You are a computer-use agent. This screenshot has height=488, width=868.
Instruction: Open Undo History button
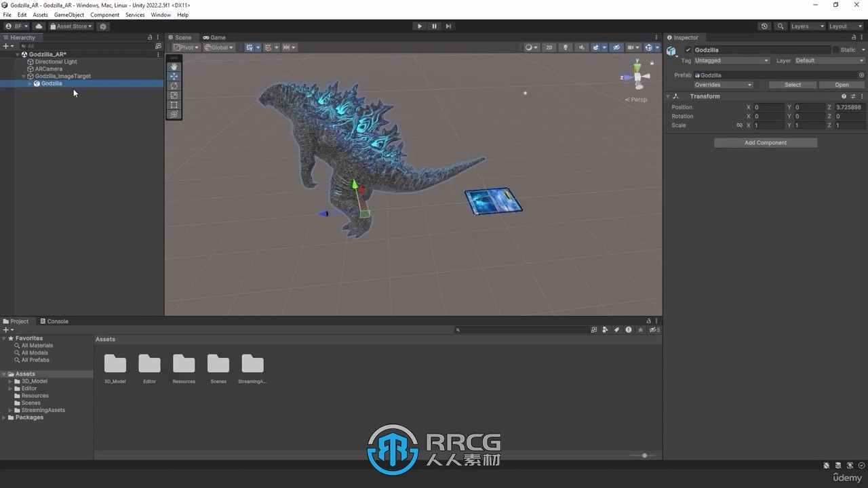coord(764,26)
